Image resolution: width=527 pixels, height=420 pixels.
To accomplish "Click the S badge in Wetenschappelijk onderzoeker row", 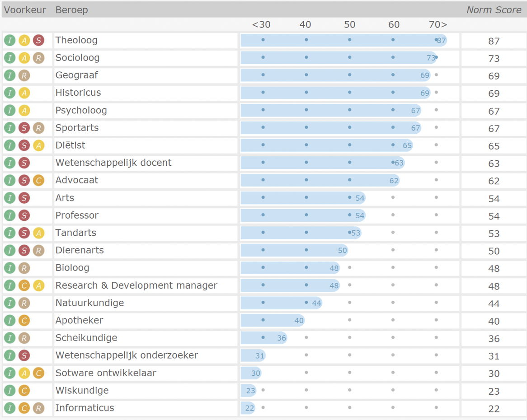I will tap(24, 356).
